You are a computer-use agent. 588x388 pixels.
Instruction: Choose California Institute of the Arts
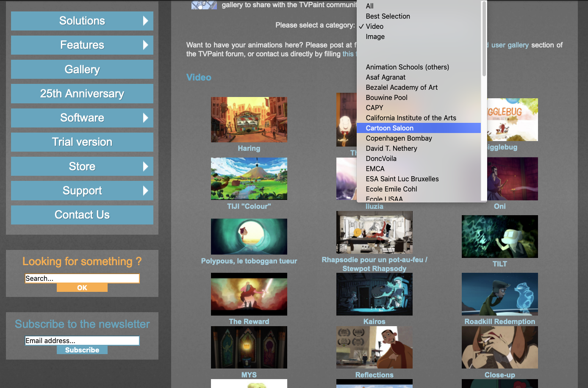tap(419, 118)
